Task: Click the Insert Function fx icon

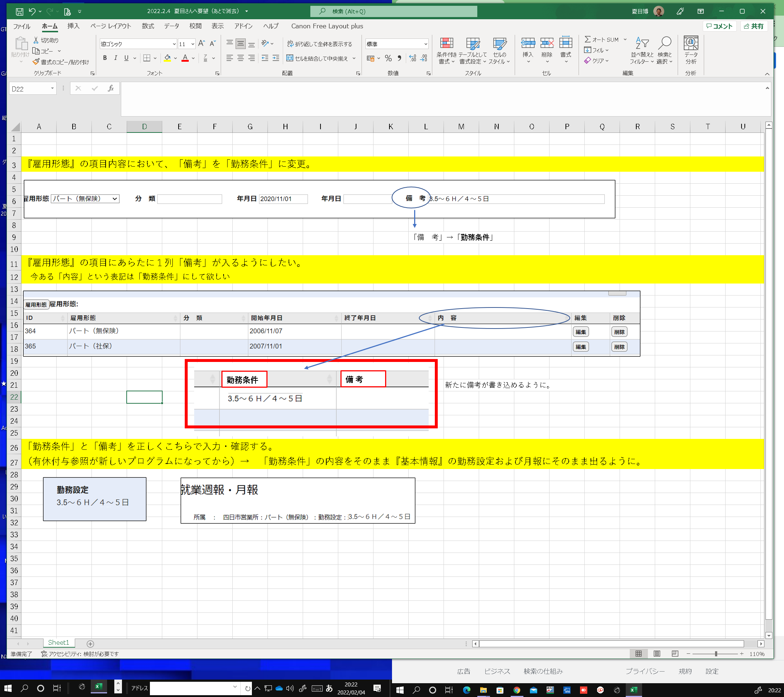Action: click(110, 89)
